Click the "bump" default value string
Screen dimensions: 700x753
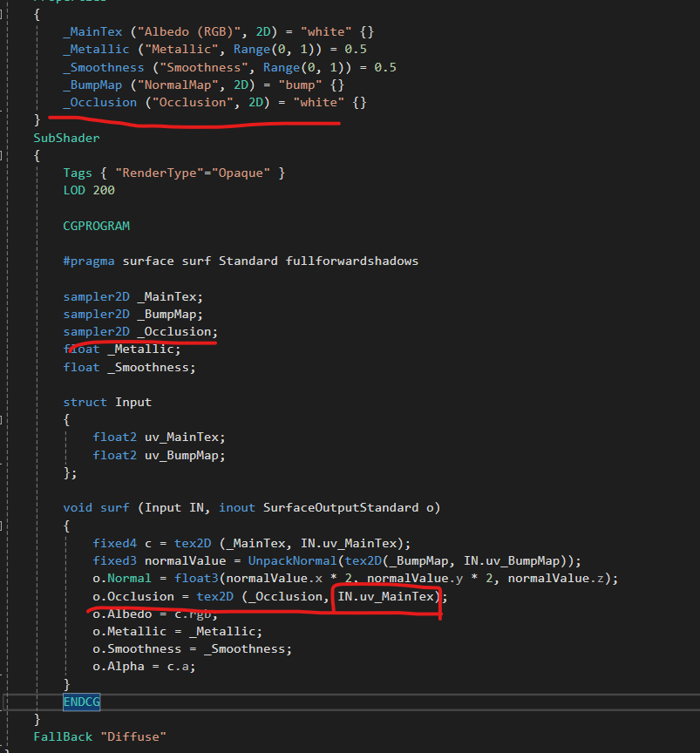click(300, 85)
